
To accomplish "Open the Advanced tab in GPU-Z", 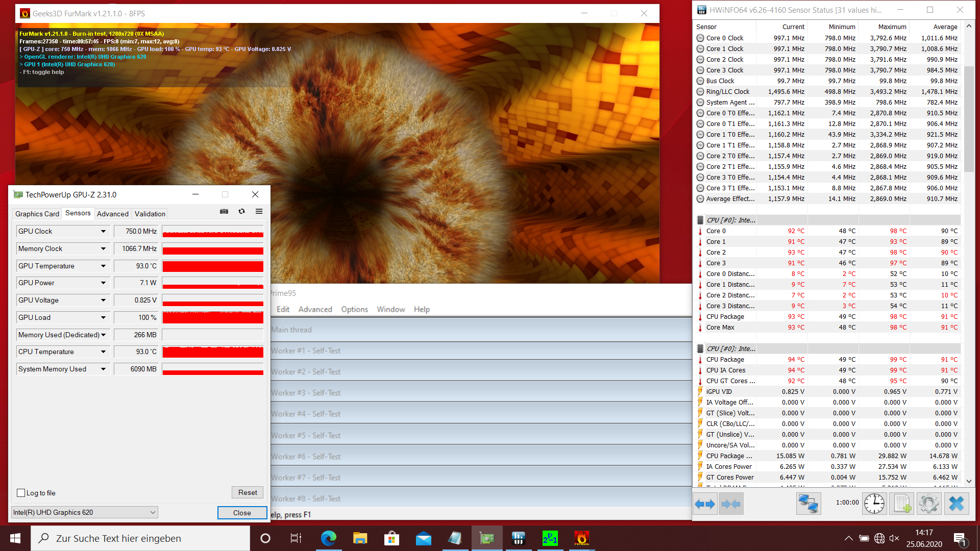I will (112, 214).
